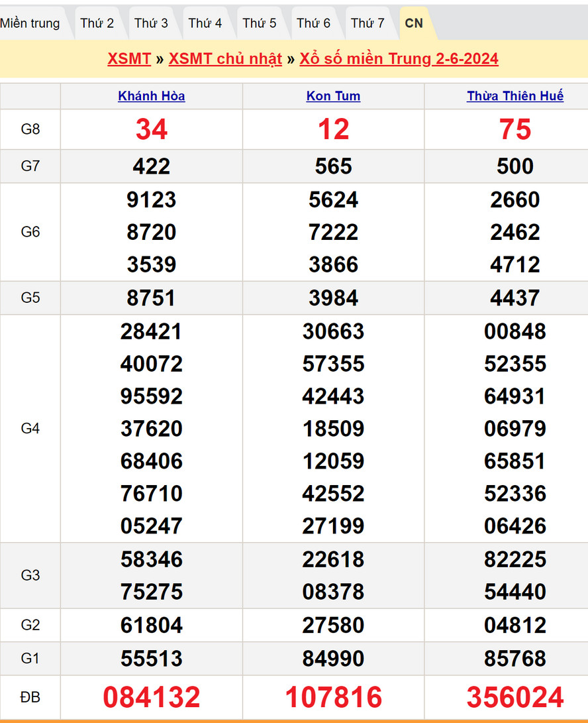Viewport: 588px width, 723px height.
Task: Open the Miền trung tab
Action: click(30, 23)
